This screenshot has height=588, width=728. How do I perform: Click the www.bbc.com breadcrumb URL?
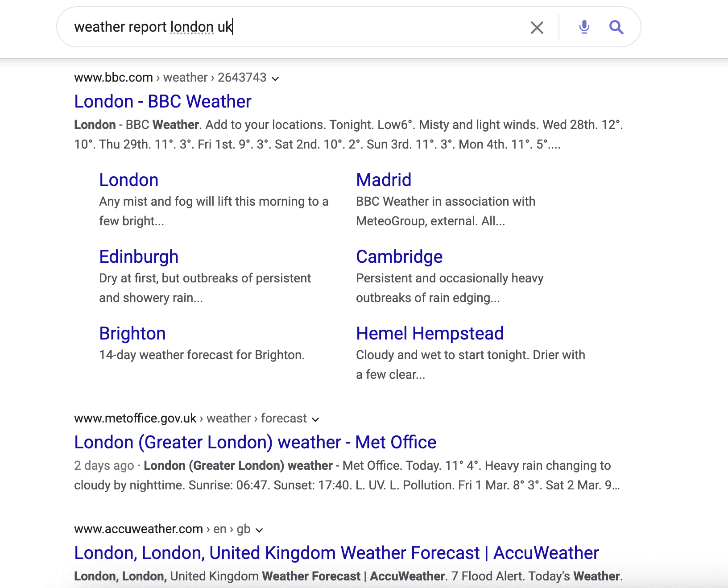113,78
